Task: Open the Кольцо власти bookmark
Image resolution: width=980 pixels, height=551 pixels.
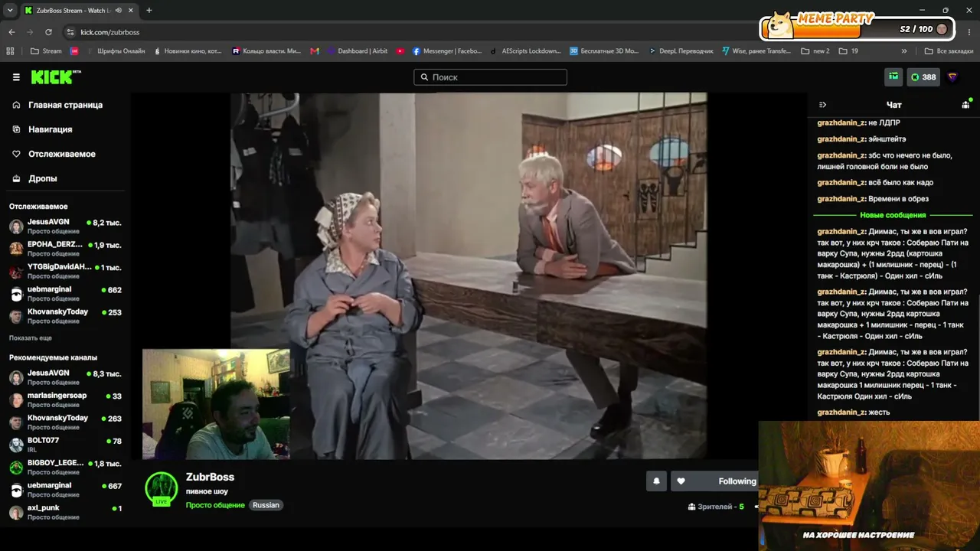Action: tap(266, 51)
